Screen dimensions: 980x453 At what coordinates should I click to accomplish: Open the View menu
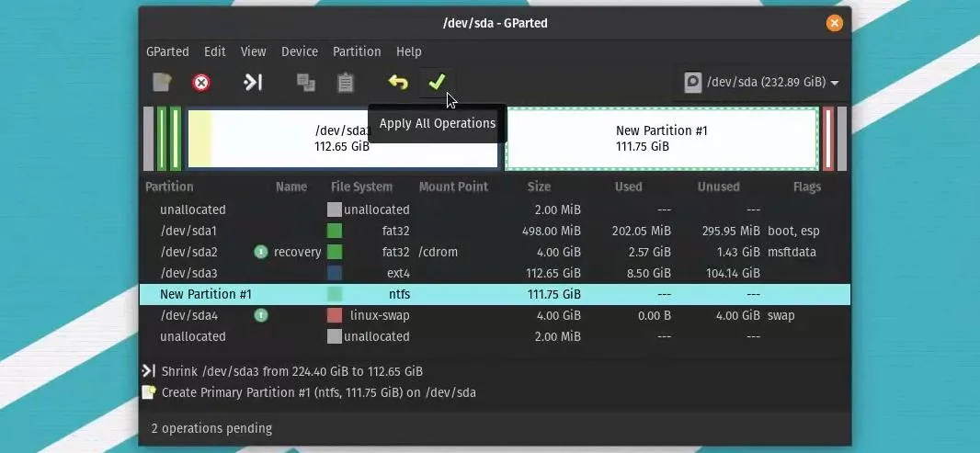253,51
